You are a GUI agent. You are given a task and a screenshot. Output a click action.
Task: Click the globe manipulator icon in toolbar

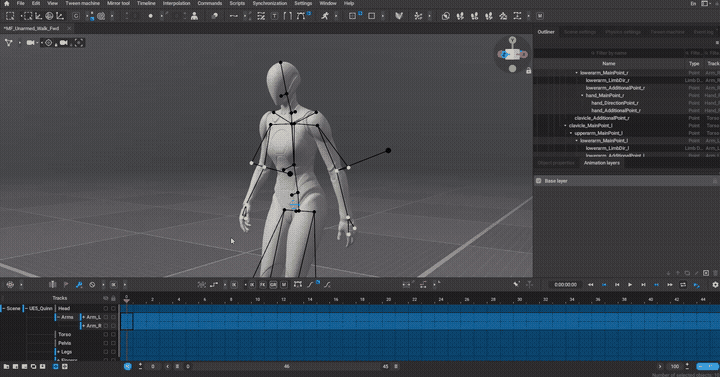point(49,16)
